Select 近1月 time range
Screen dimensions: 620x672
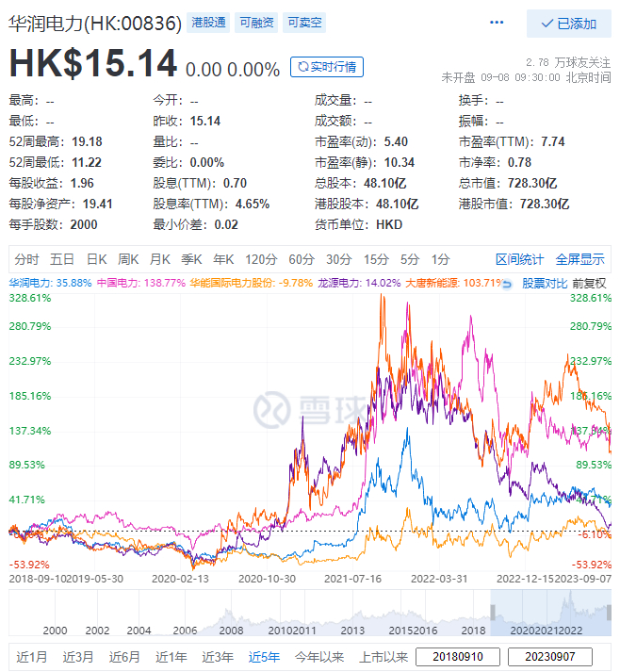click(32, 657)
